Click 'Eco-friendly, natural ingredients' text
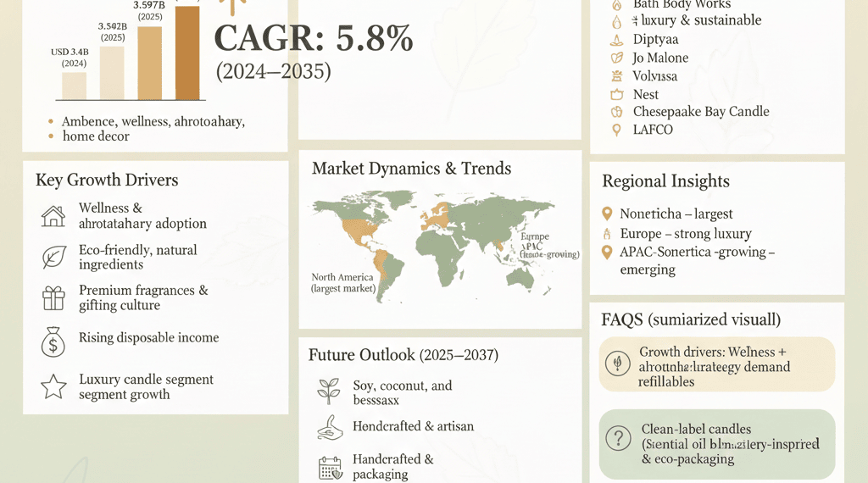The image size is (868, 483). 138,258
